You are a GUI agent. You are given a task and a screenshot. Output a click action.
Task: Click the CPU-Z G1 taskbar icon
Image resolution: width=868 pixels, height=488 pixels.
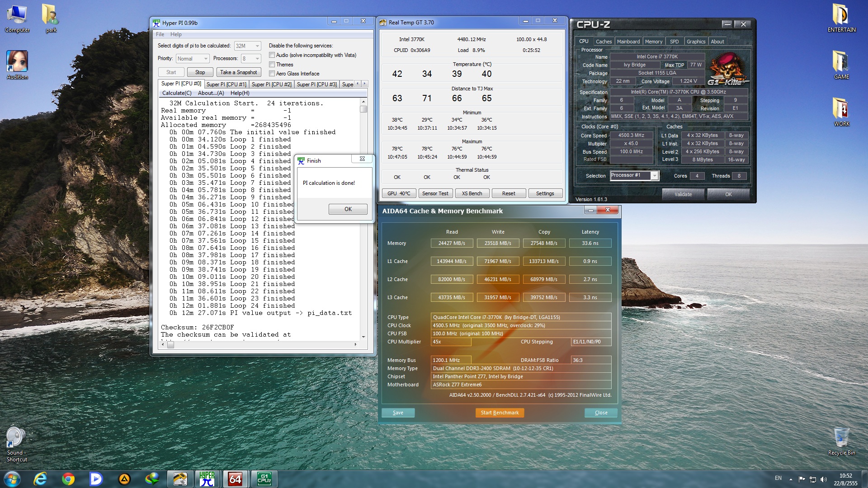tap(264, 479)
